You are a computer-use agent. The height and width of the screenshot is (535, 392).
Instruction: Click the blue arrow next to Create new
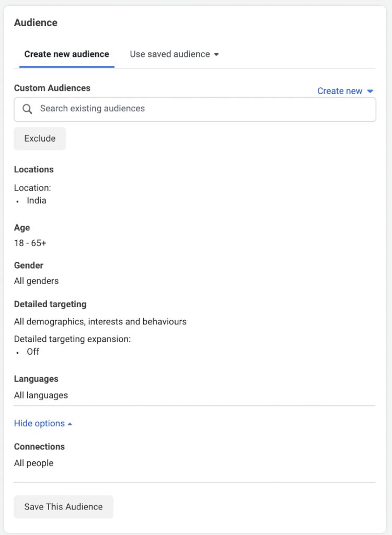pyautogui.click(x=370, y=91)
